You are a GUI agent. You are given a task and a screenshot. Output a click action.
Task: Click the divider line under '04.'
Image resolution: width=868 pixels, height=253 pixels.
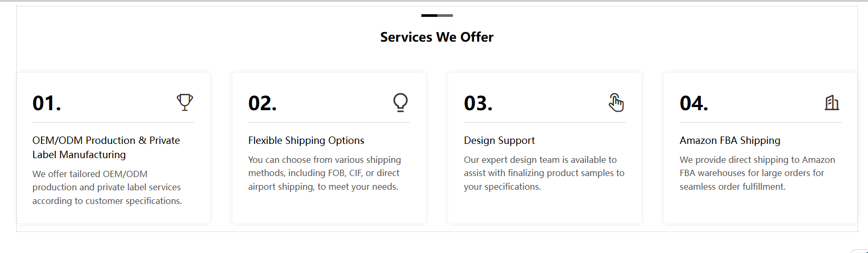(761, 123)
